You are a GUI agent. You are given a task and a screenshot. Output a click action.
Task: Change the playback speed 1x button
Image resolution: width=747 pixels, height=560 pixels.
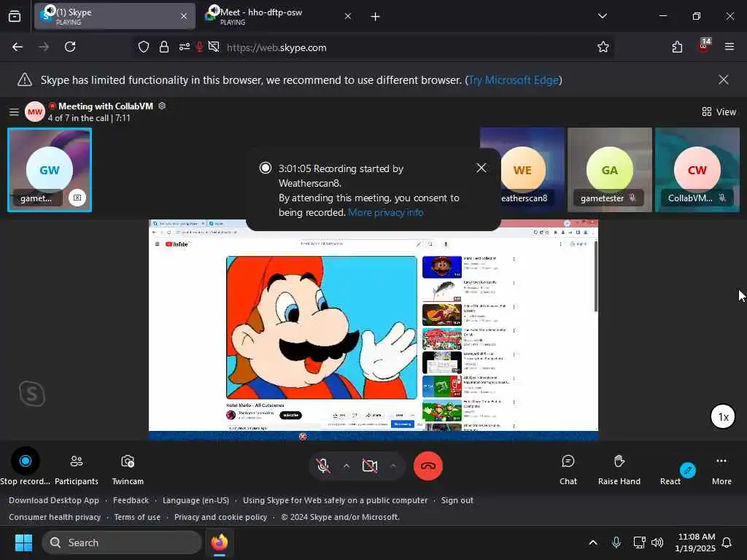click(723, 416)
